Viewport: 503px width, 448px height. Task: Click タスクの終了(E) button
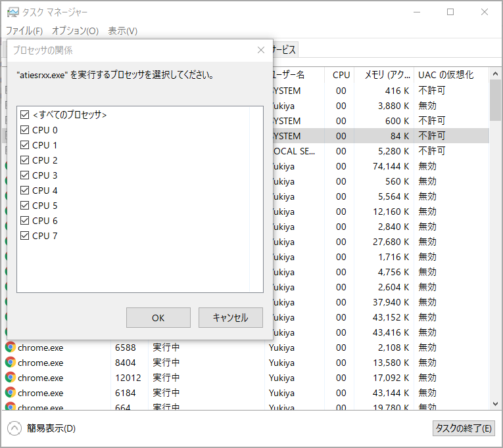[464, 428]
